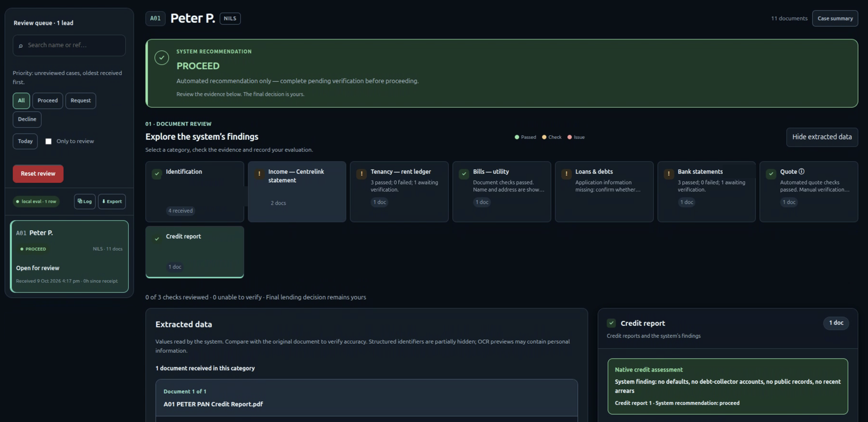Viewport: 868px width, 422px height.
Task: Select the Bills — utility card
Action: [x=502, y=192]
